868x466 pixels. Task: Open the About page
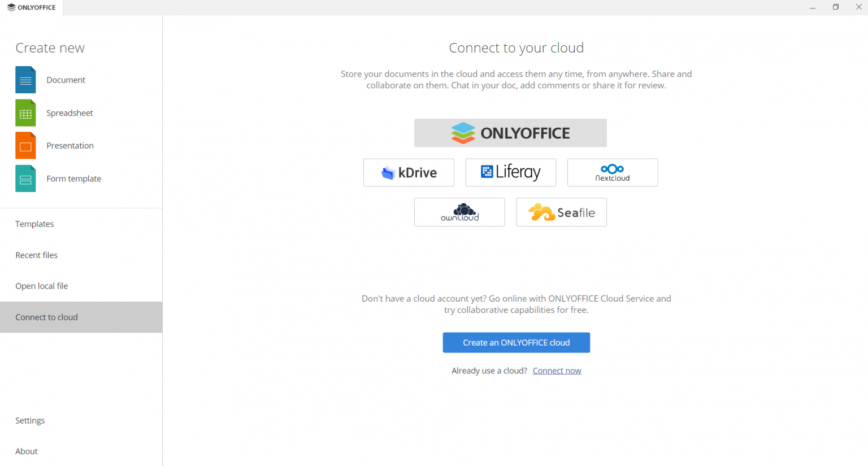[27, 451]
